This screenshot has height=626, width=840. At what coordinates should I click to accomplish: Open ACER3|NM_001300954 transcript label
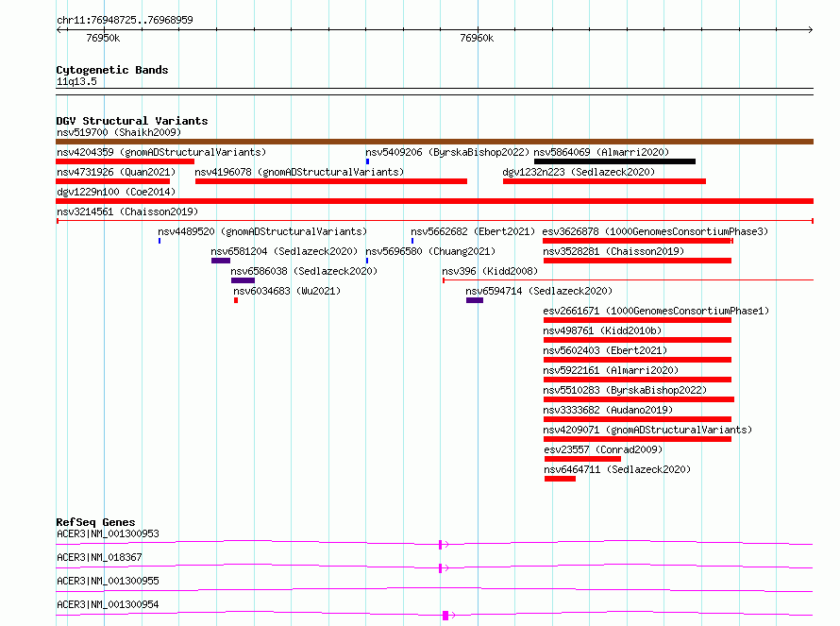(x=108, y=604)
